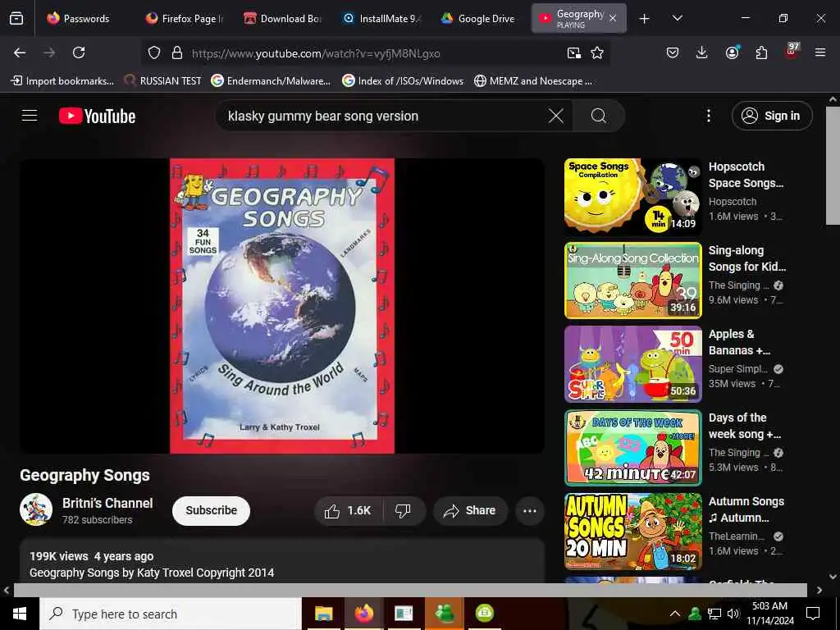The height and width of the screenshot is (630, 840).
Task: Open YouTube settings three-dot menu
Action: [708, 116]
